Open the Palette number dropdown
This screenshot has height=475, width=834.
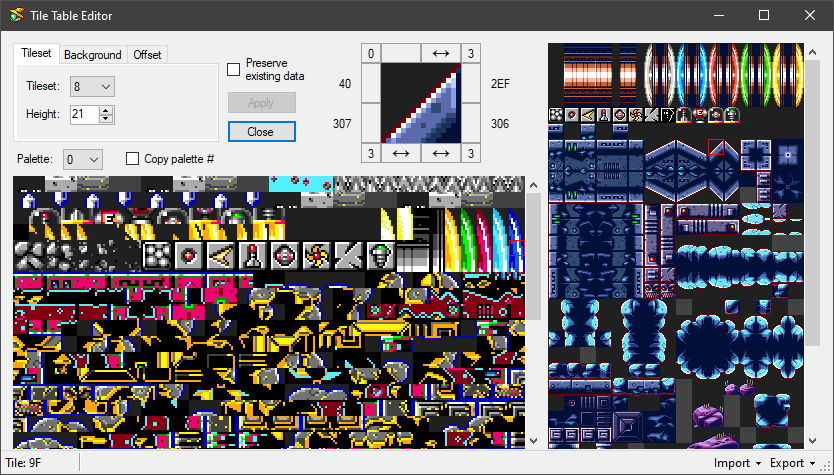83,159
